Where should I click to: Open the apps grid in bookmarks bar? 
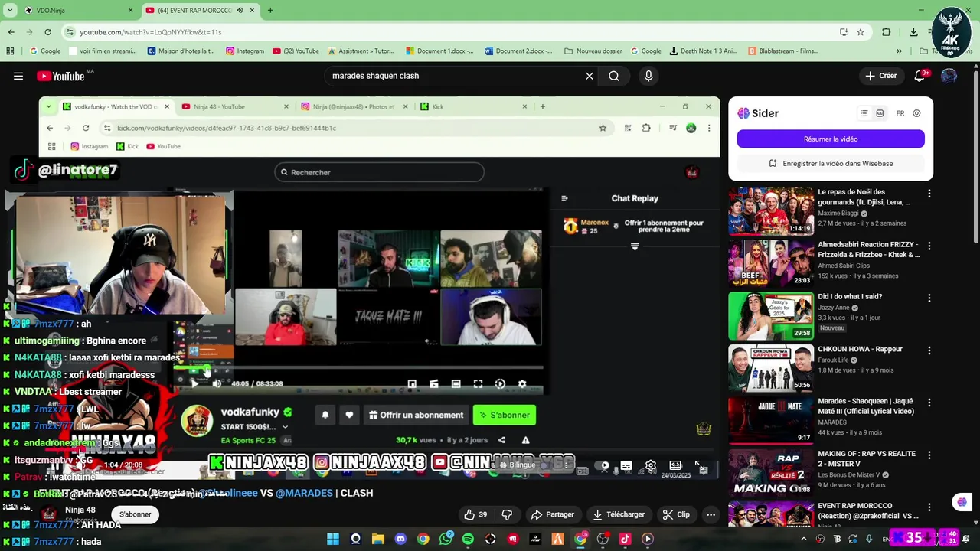10,51
